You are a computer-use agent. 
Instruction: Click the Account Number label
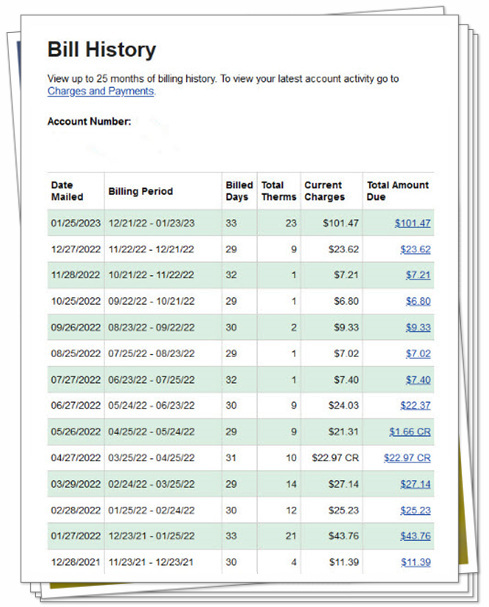tap(89, 122)
